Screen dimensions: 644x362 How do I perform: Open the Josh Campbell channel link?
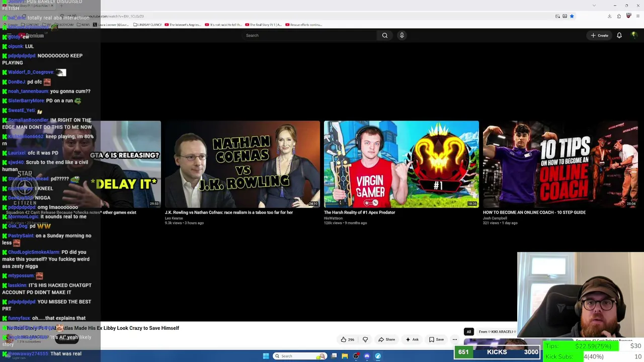[495, 218]
